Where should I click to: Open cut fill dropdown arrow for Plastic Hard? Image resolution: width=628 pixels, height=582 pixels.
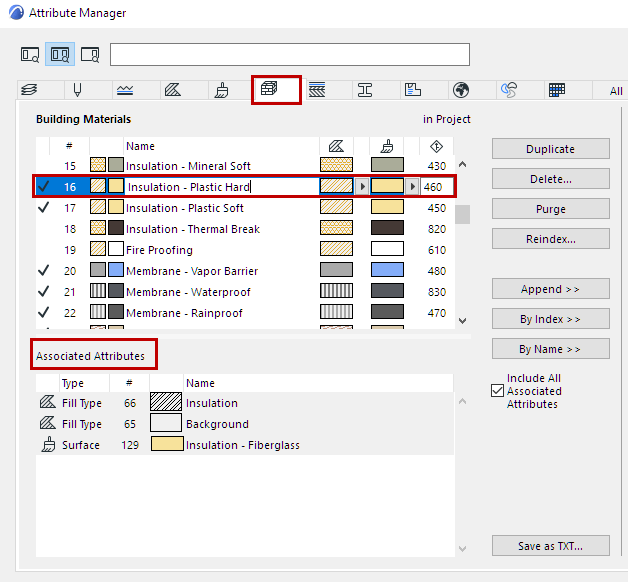click(x=362, y=187)
